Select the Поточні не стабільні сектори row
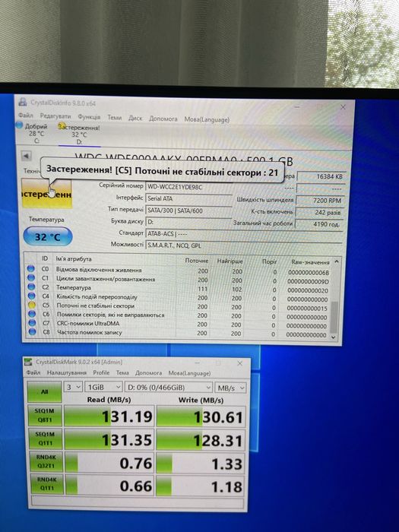This screenshot has width=399, height=532. (176, 307)
